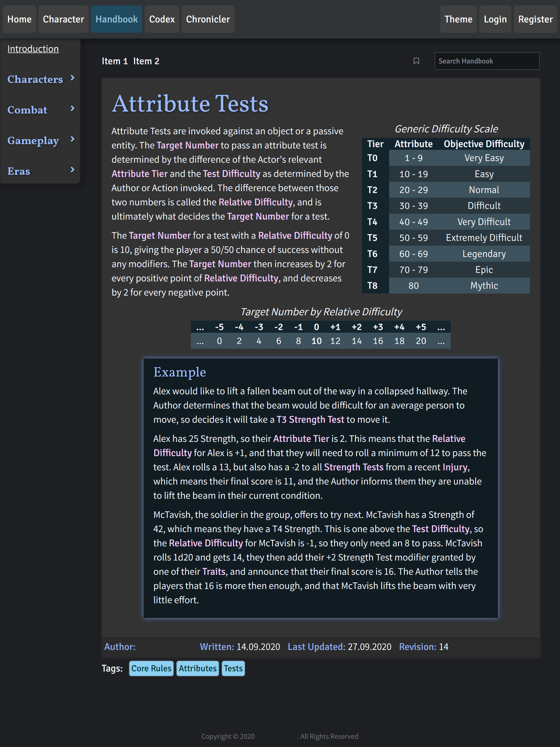This screenshot has width=560, height=747.
Task: Go to the Character tab
Action: pos(63,19)
